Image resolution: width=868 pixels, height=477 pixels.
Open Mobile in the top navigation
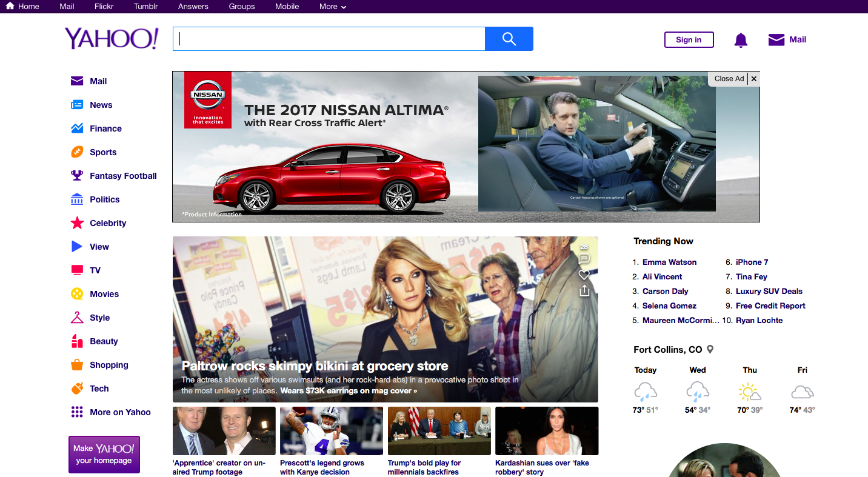click(287, 7)
